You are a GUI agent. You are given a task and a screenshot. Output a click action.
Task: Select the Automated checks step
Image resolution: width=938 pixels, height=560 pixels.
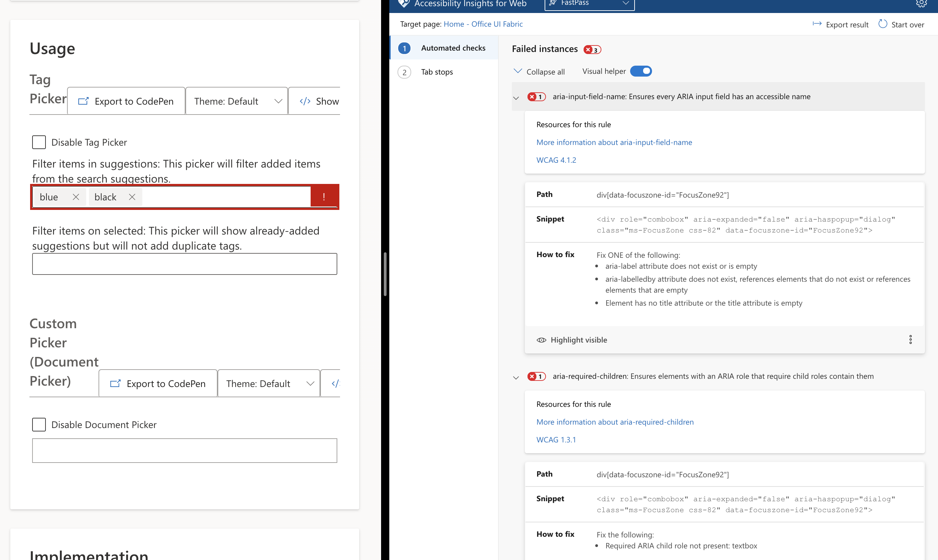[453, 48]
